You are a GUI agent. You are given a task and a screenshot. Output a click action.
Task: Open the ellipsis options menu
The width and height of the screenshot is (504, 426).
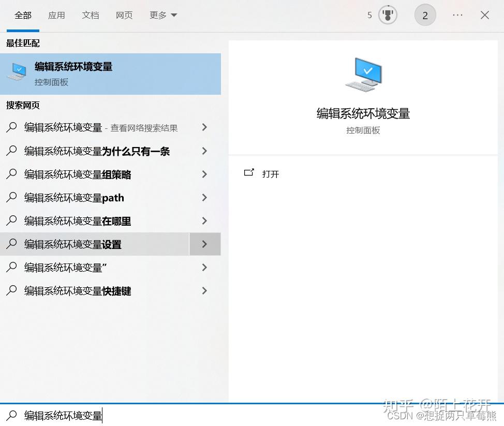(457, 15)
